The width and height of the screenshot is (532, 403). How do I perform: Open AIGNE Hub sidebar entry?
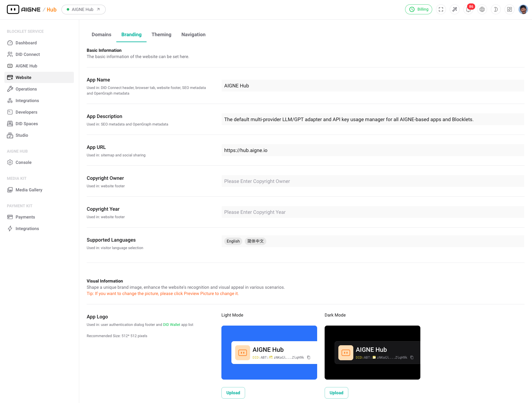(x=26, y=66)
